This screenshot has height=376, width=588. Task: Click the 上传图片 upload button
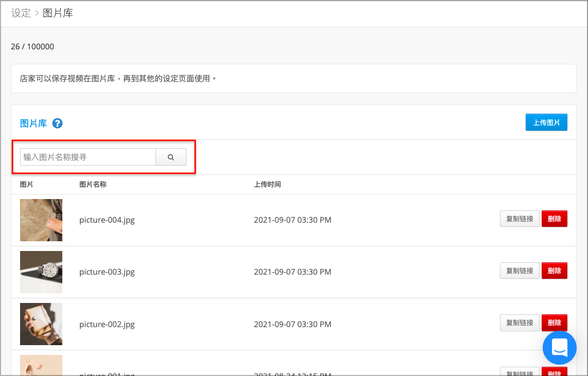546,122
